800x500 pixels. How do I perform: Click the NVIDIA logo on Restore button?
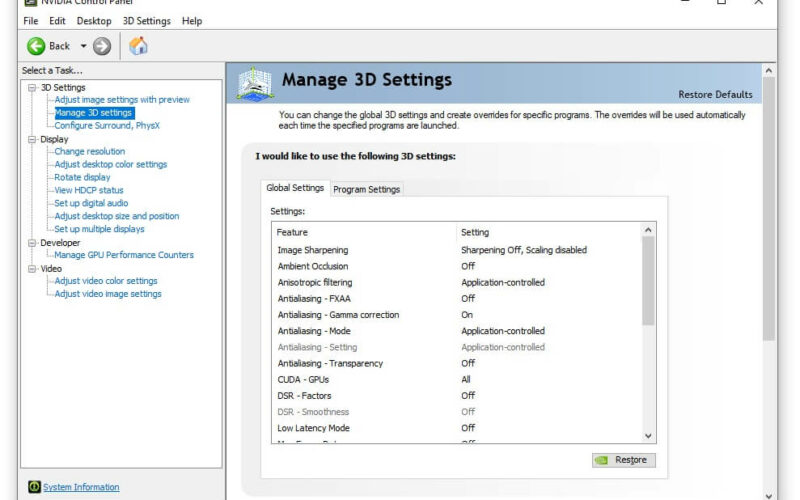(x=602, y=460)
